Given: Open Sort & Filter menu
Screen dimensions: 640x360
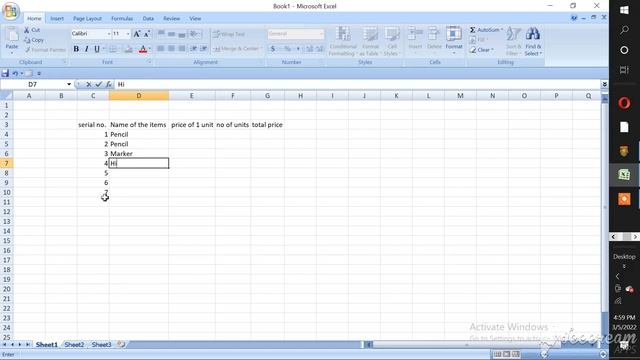Looking at the screenshot, I should [x=513, y=41].
